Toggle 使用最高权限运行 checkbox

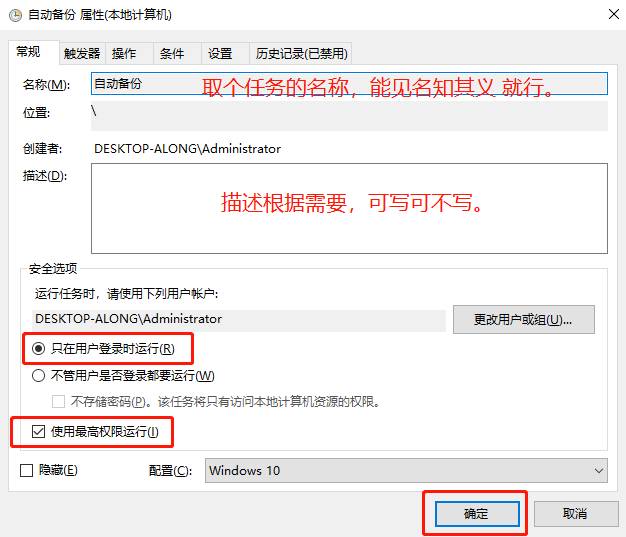[38, 432]
